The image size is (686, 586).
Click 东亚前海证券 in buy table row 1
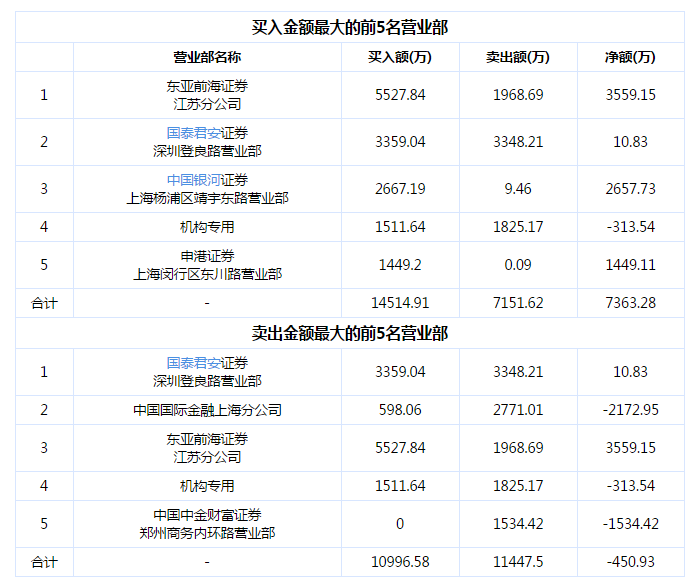[x=207, y=86]
